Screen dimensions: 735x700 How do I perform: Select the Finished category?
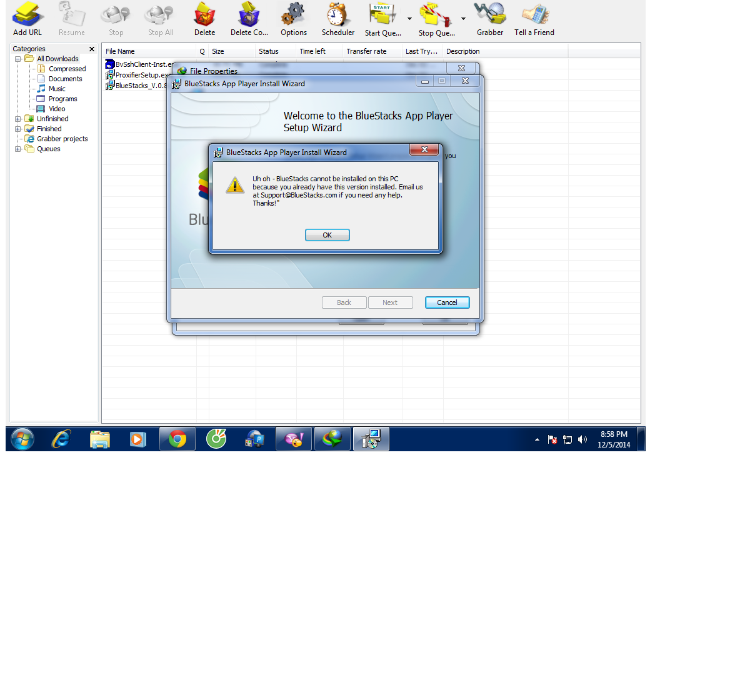pyautogui.click(x=49, y=129)
